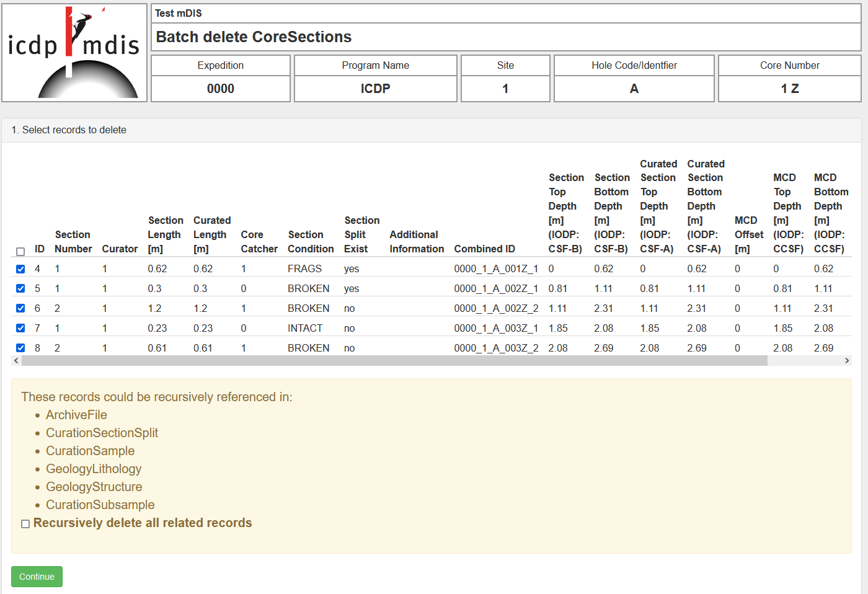Image resolution: width=868 pixels, height=594 pixels.
Task: Deselect the row with ID 7
Action: click(20, 329)
